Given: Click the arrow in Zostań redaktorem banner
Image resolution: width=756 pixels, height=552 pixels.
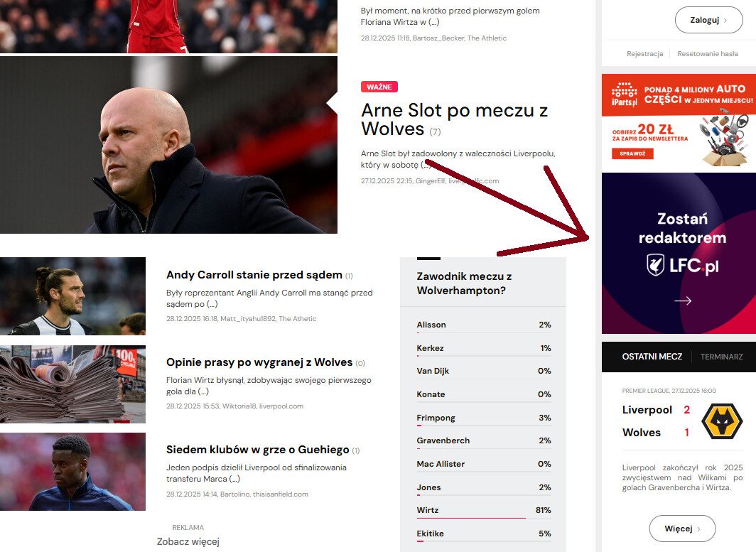Looking at the screenshot, I should pos(683,301).
